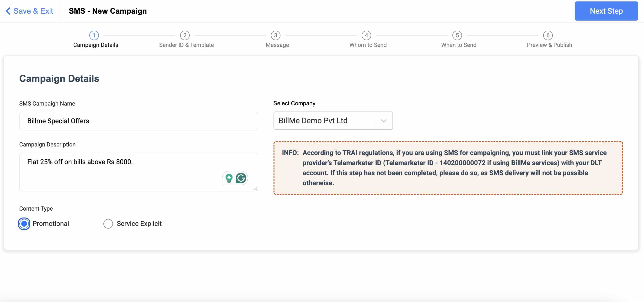
Task: Select the Promotional content type
Action: 24,224
